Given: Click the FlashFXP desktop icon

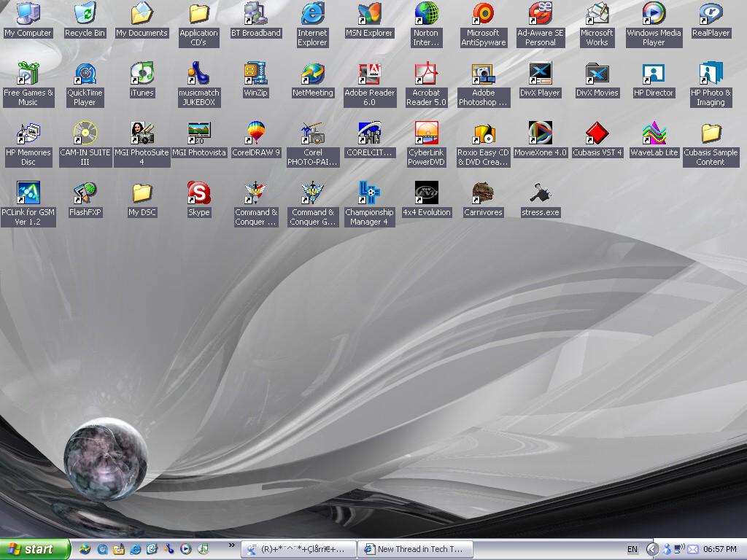Looking at the screenshot, I should [x=85, y=194].
